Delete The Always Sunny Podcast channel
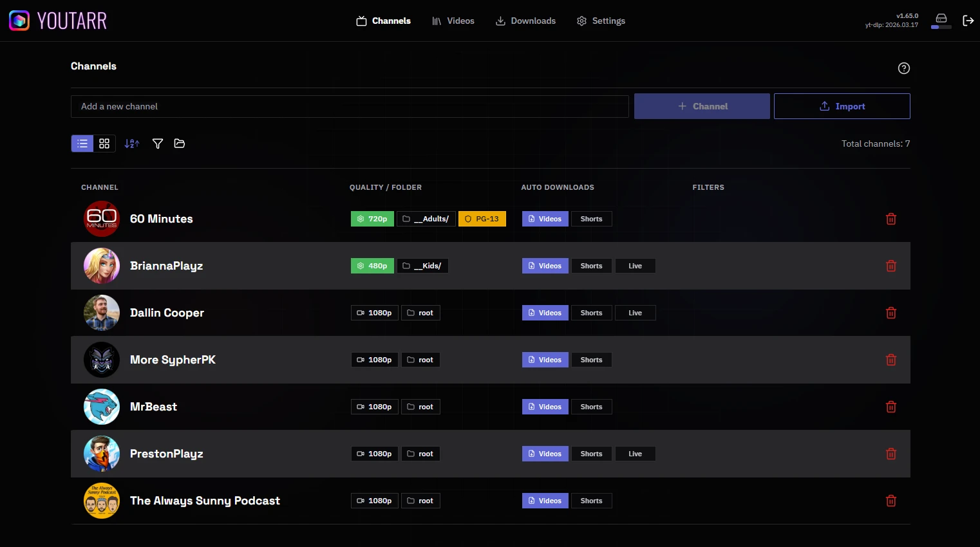The image size is (980, 547). click(x=891, y=501)
